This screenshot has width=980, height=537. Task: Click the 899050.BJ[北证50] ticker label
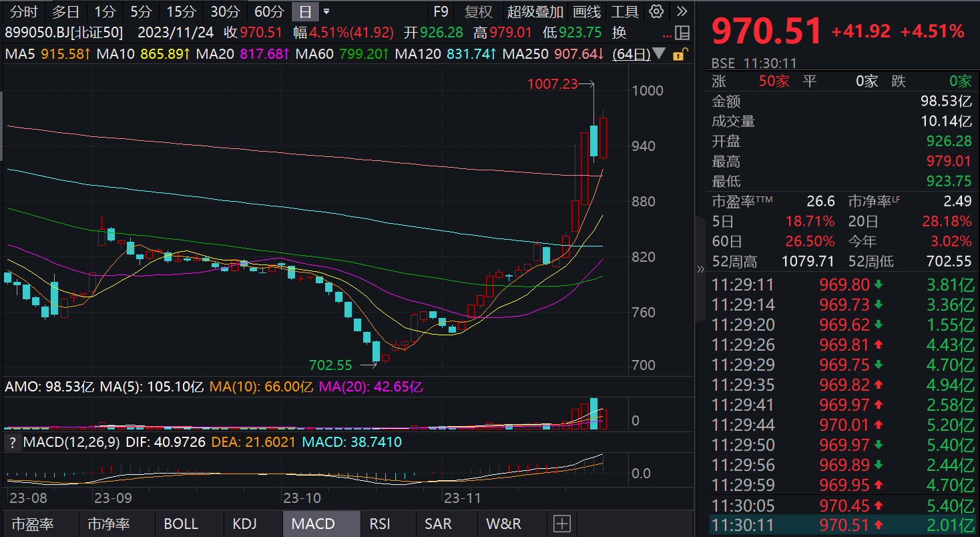pos(65,32)
